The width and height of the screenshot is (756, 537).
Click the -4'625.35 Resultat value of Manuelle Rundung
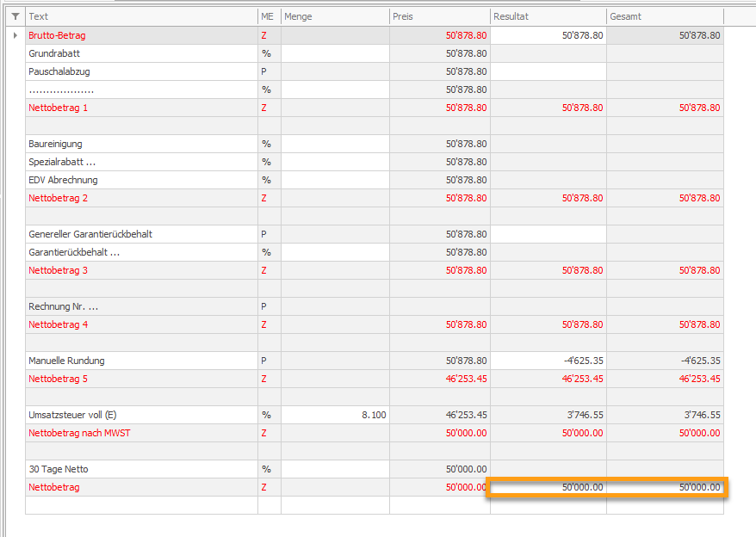[x=548, y=361]
